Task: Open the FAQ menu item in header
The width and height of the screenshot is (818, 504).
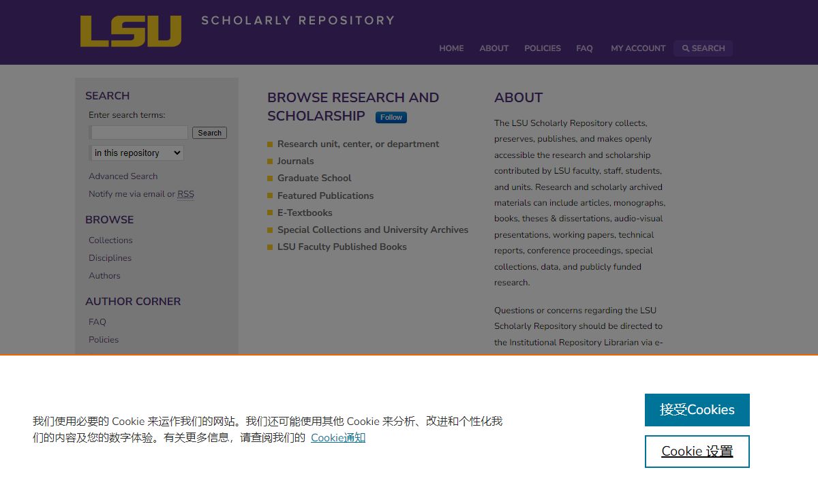Action: tap(584, 48)
